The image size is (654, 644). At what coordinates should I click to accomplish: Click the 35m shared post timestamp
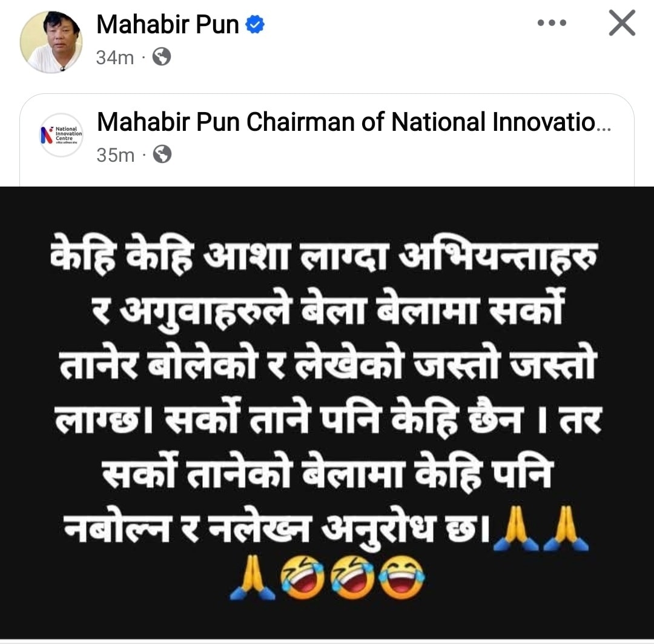pyautogui.click(x=116, y=155)
